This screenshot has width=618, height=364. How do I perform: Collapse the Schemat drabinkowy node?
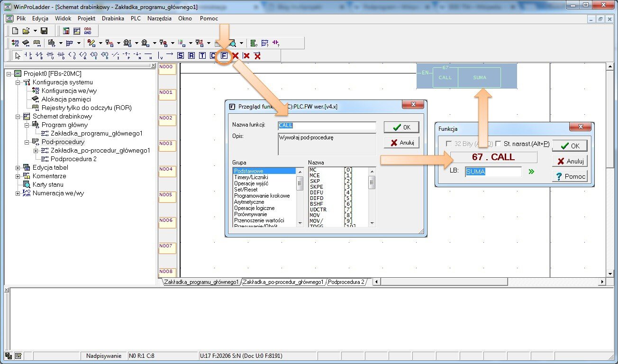click(18, 116)
